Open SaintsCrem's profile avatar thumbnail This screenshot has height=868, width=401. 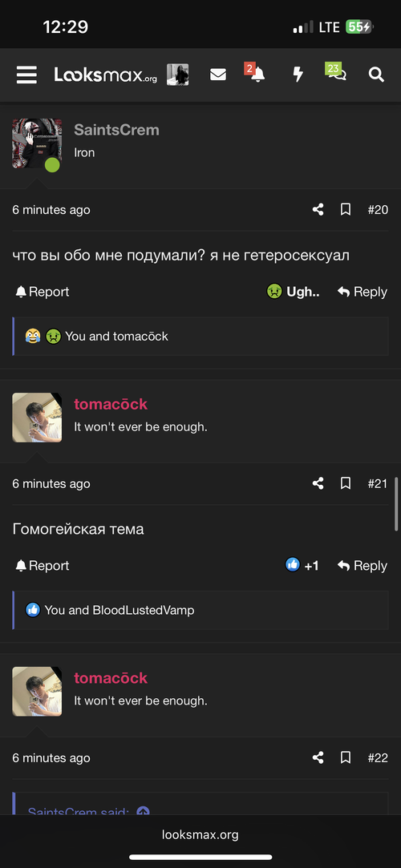point(37,143)
